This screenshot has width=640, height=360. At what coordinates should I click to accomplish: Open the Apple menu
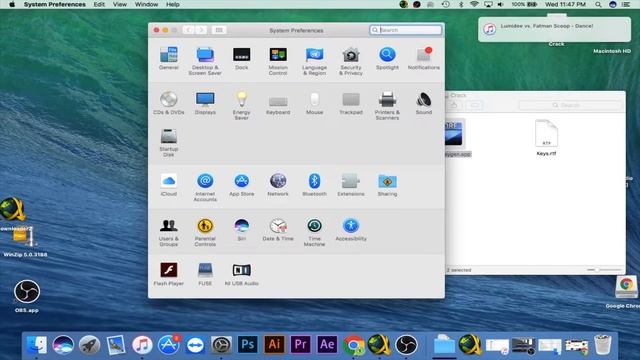tap(12, 4)
